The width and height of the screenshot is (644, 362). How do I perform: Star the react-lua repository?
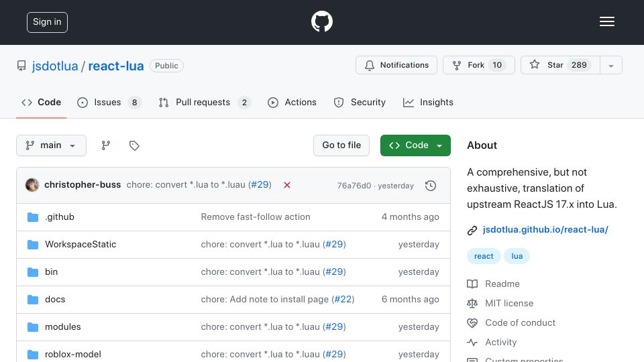coord(560,65)
